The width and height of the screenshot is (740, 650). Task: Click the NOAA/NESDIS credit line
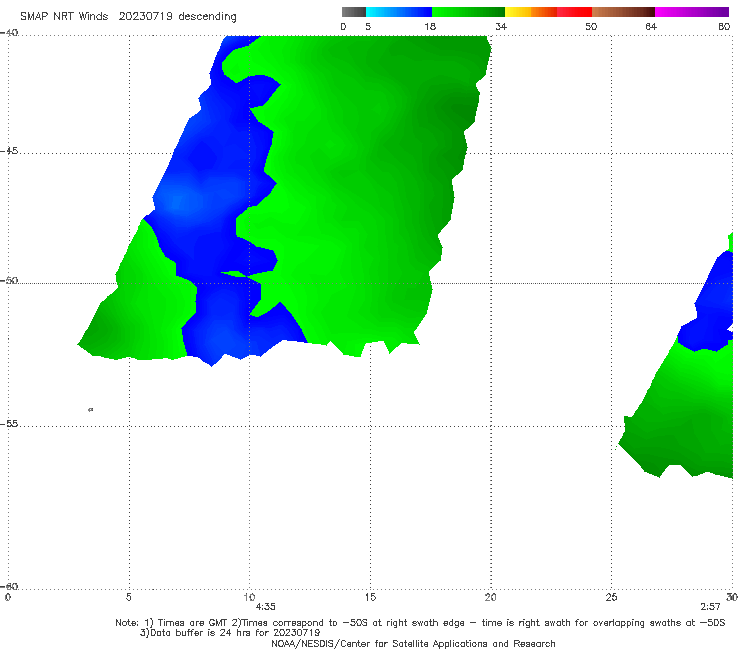[413, 643]
